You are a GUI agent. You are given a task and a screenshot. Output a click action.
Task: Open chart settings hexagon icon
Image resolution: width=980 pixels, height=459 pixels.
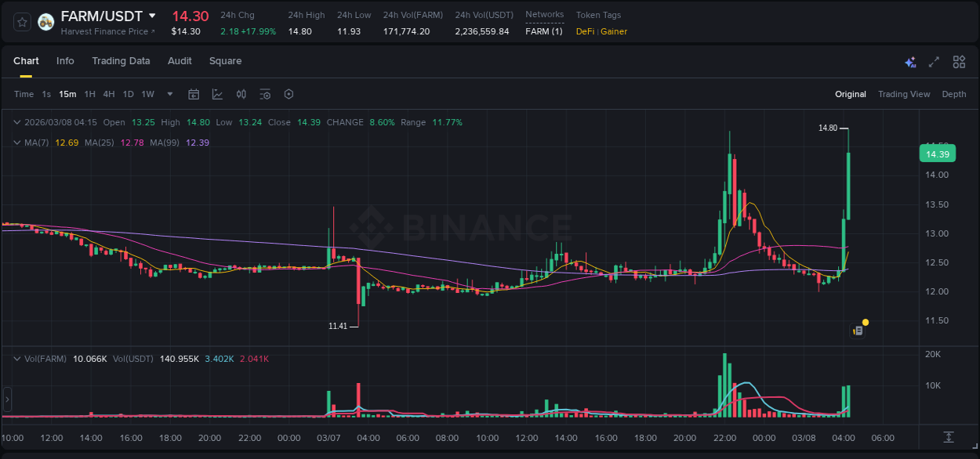click(289, 94)
